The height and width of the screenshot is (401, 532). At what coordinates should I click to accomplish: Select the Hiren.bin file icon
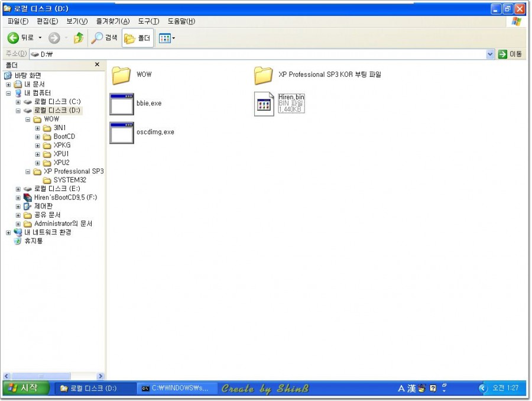tap(264, 104)
